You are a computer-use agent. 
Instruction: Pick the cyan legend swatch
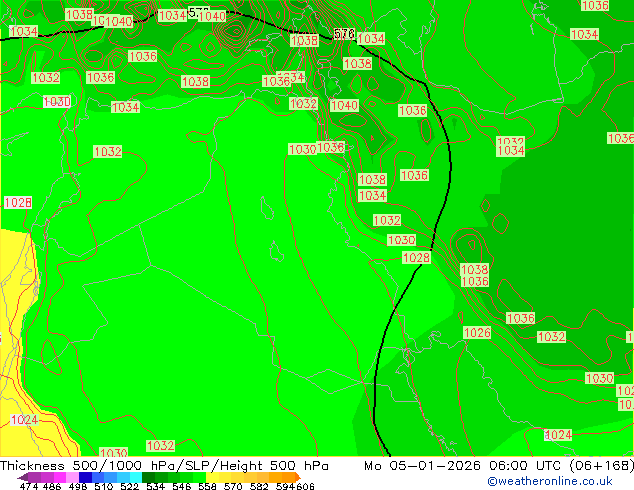[136, 477]
